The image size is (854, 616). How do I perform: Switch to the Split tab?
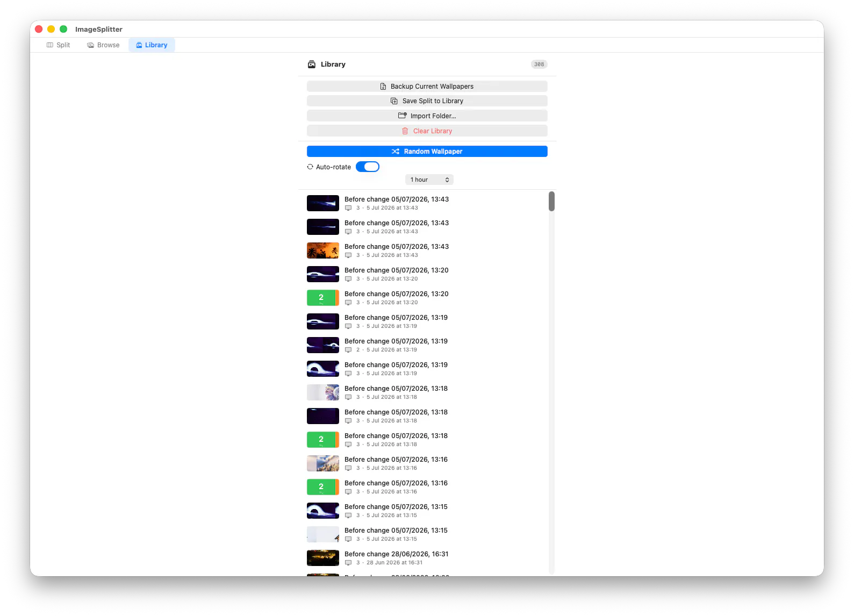click(x=59, y=45)
